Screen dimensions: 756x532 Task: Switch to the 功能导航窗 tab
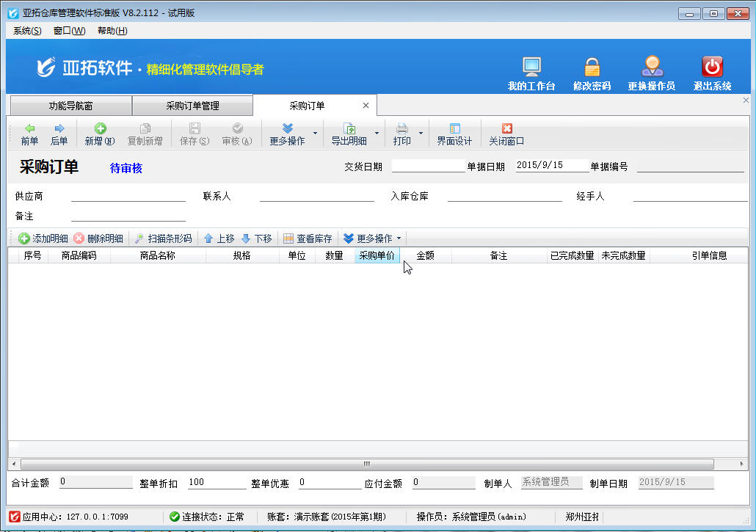pyautogui.click(x=71, y=106)
